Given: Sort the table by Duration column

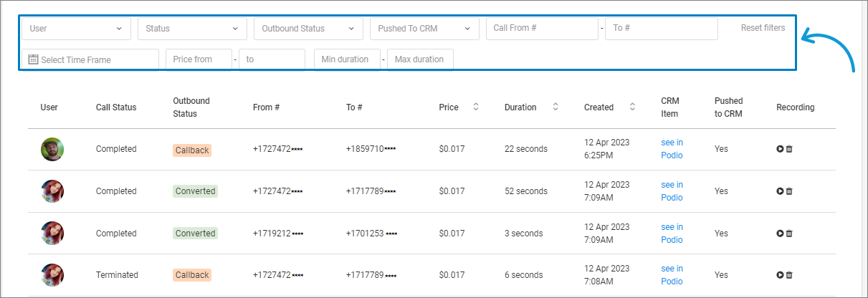Looking at the screenshot, I should pyautogui.click(x=555, y=107).
